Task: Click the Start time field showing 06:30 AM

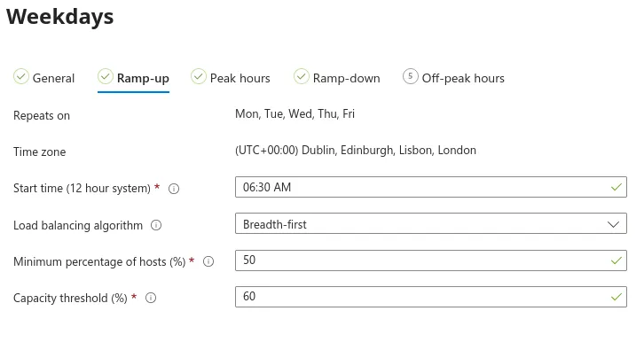Action: [x=431, y=187]
